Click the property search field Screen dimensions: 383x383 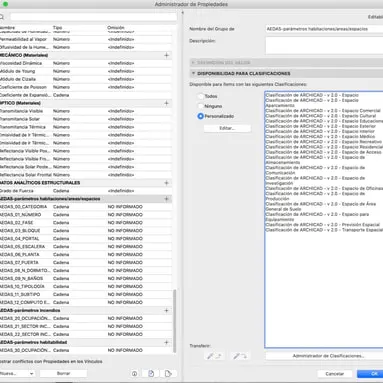(93, 17)
